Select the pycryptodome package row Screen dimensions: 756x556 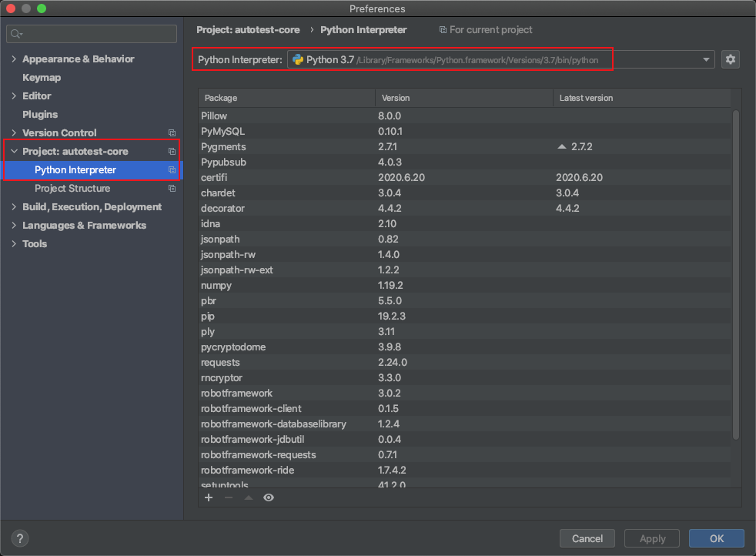pyautogui.click(x=464, y=347)
